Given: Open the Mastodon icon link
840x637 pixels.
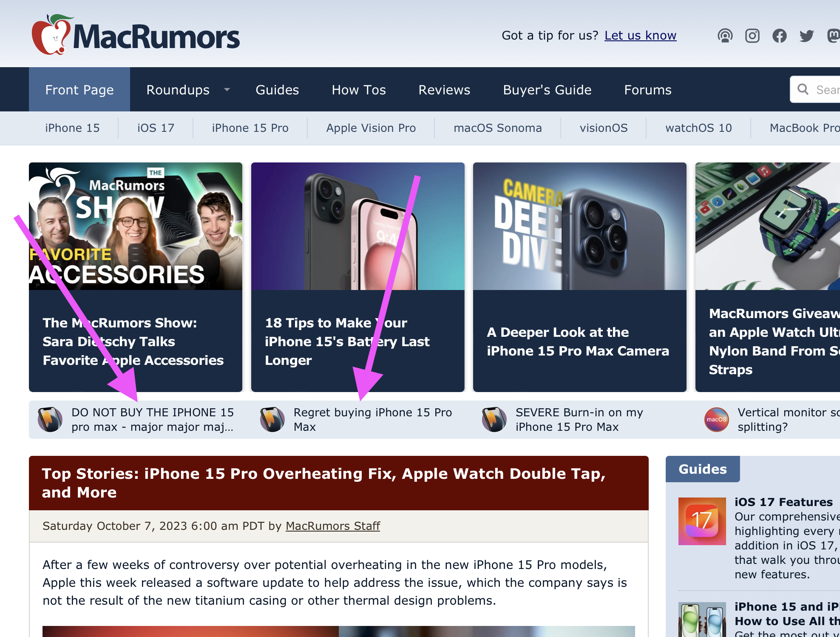Looking at the screenshot, I should point(833,36).
